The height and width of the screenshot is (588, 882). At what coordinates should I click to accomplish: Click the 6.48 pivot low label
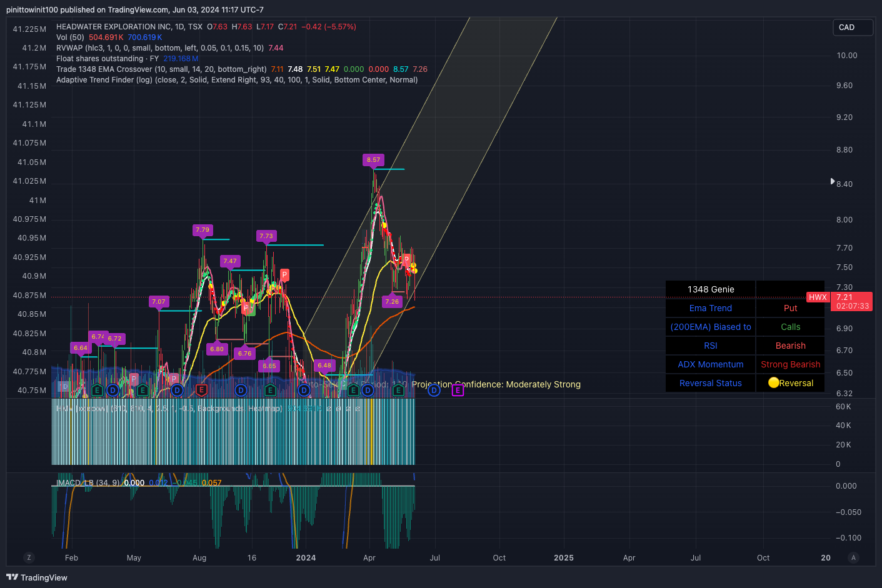pos(324,366)
